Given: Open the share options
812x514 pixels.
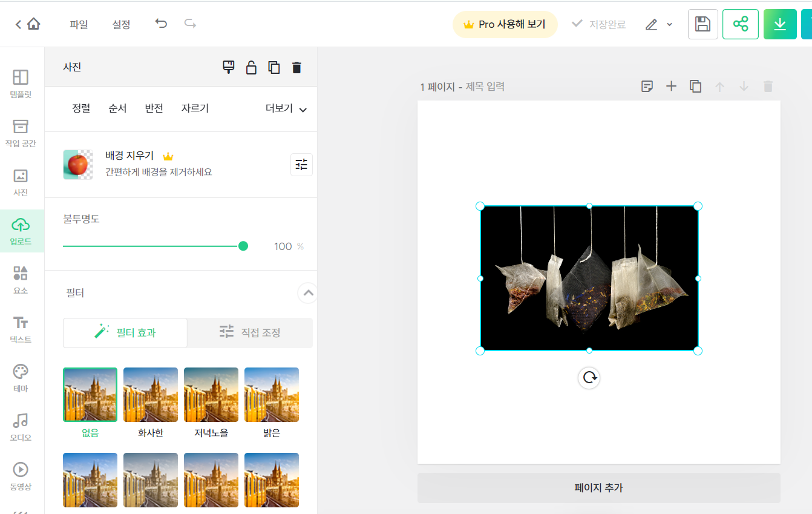Looking at the screenshot, I should click(741, 24).
